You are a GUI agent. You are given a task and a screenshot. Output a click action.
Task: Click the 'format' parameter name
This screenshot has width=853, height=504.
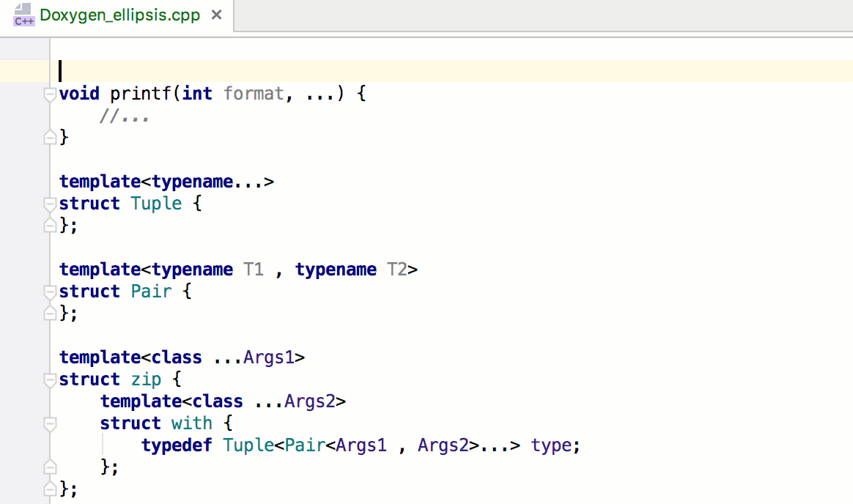254,94
